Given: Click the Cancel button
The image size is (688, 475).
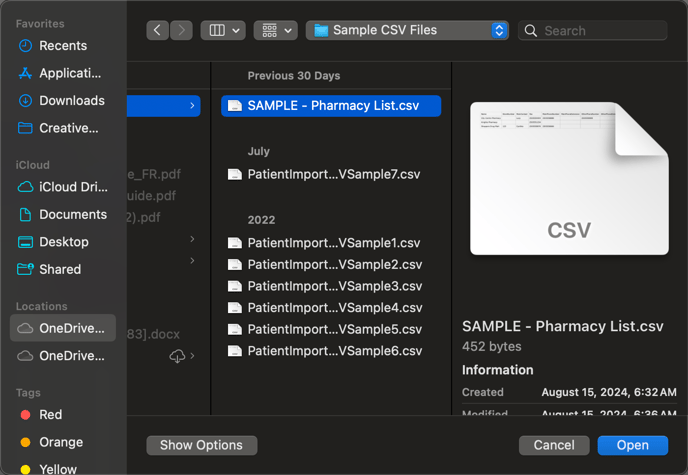Looking at the screenshot, I should point(553,445).
